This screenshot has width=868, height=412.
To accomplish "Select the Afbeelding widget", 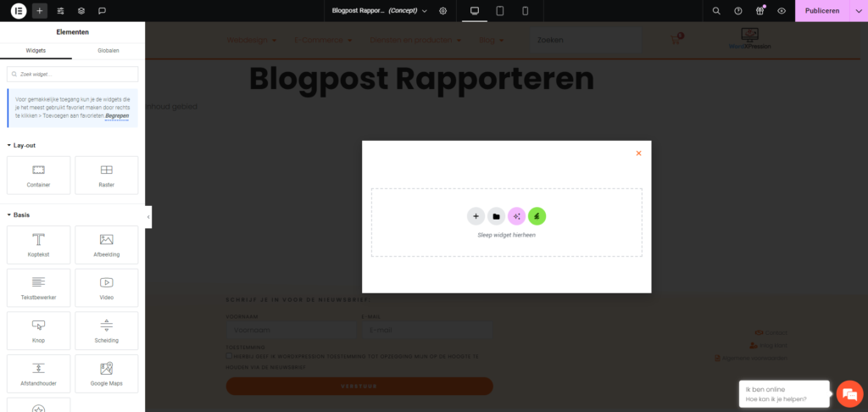I will pyautogui.click(x=107, y=245).
